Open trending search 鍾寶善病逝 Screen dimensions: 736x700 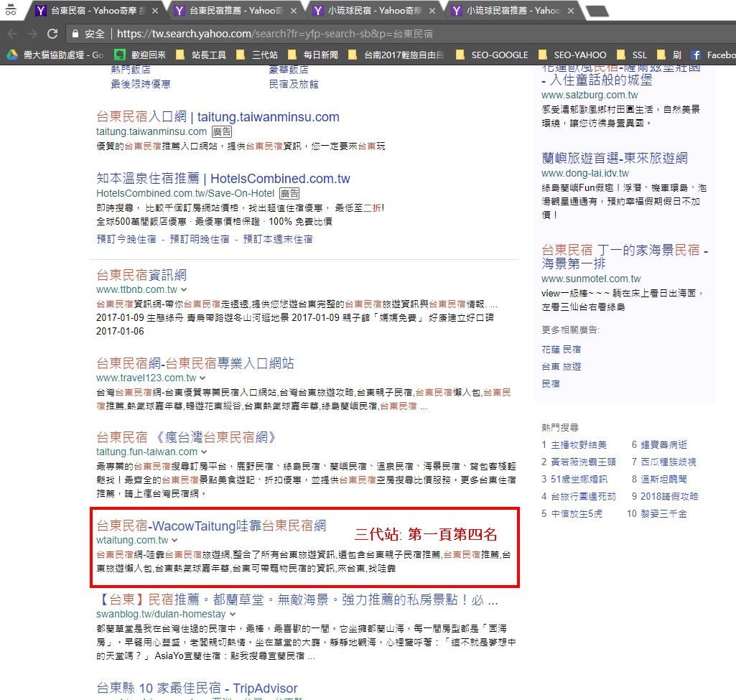coord(663,445)
